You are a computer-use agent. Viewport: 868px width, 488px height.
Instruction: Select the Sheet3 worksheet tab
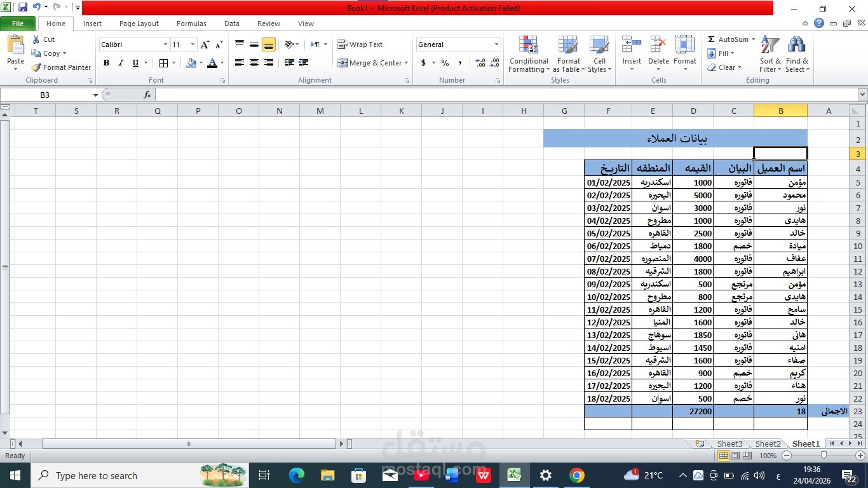pos(729,444)
